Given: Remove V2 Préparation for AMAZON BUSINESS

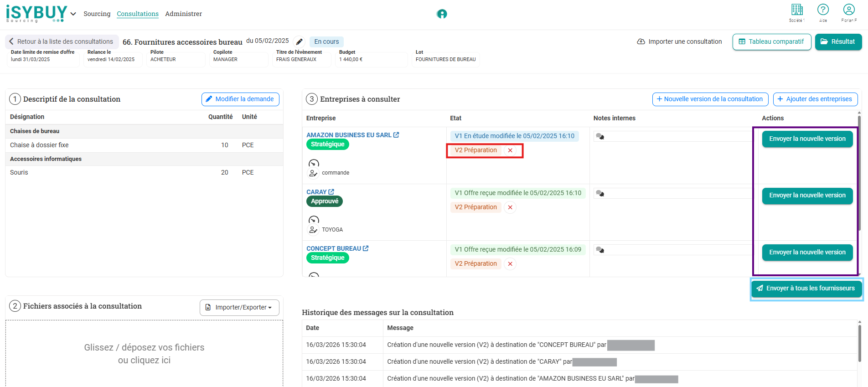Looking at the screenshot, I should click(510, 150).
